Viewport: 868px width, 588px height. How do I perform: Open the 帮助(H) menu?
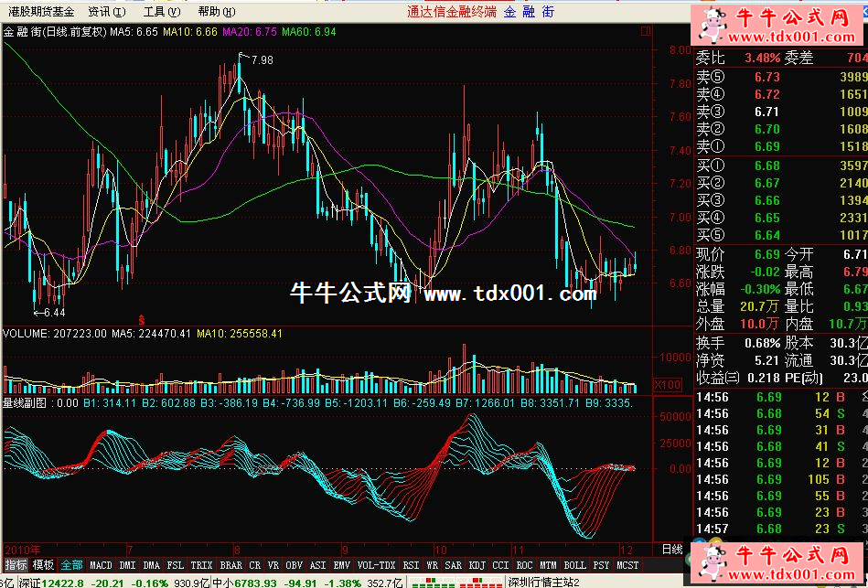[217, 12]
